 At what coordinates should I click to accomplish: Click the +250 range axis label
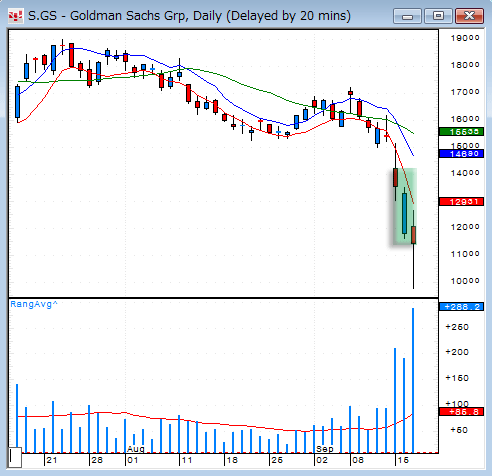(x=457, y=327)
